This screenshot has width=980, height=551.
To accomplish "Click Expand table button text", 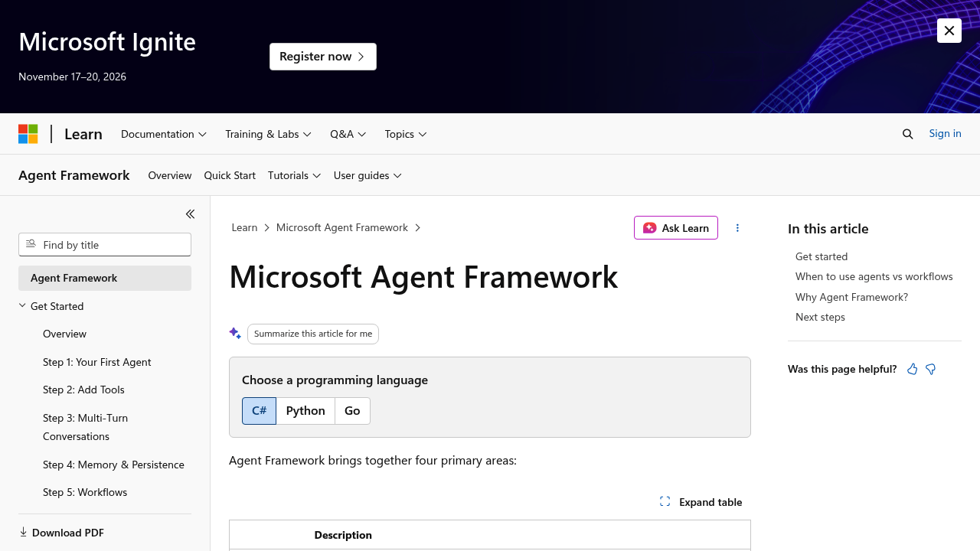I will (x=710, y=502).
